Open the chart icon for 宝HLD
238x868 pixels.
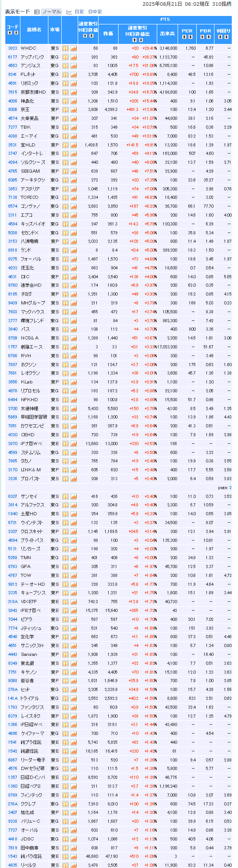(x=73, y=145)
